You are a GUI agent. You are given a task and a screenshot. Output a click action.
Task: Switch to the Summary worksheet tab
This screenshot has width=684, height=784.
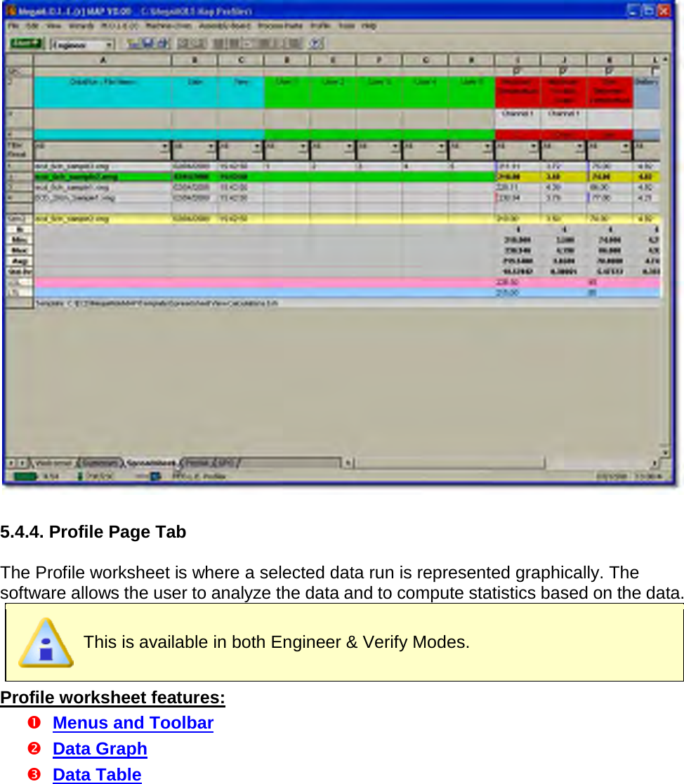tap(99, 463)
